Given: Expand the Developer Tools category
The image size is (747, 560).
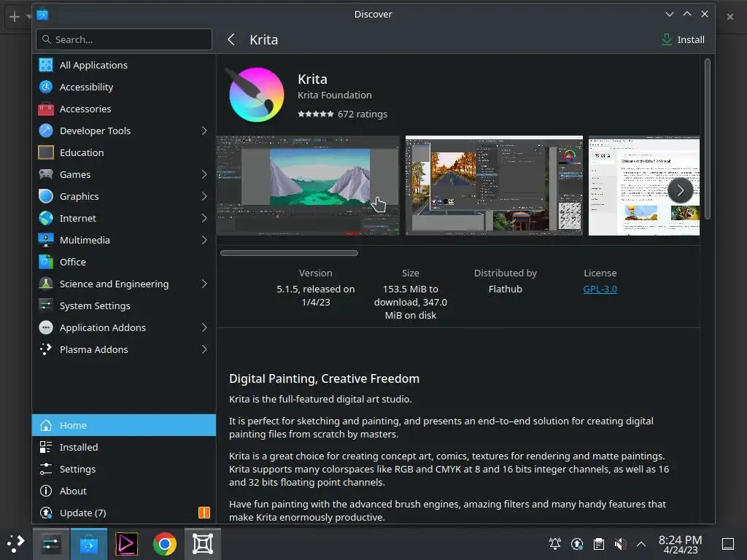Looking at the screenshot, I should click(204, 131).
